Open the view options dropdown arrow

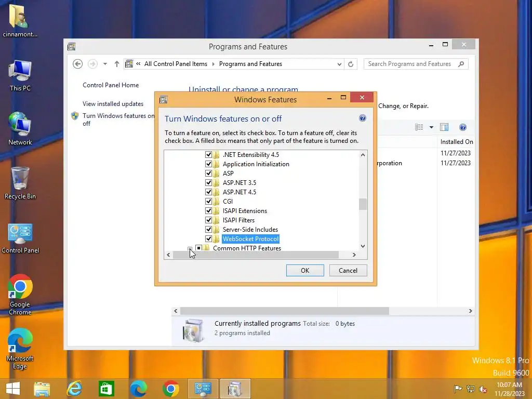431,127
